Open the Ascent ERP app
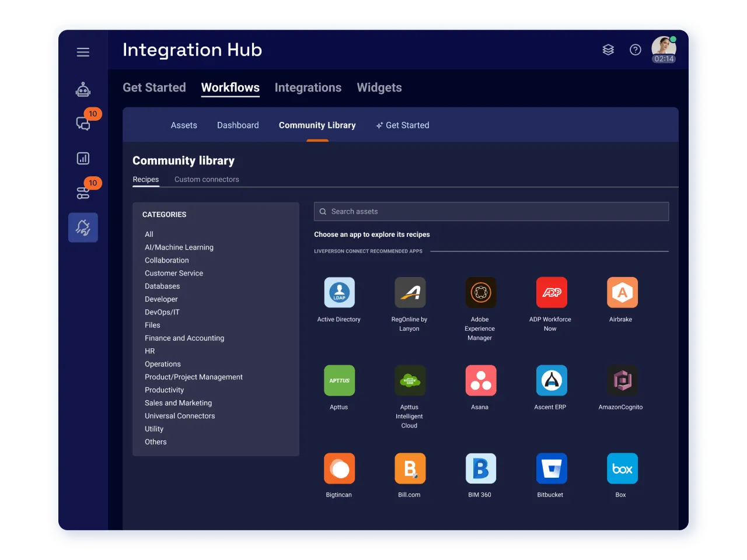Image resolution: width=747 pixels, height=560 pixels. click(x=551, y=380)
